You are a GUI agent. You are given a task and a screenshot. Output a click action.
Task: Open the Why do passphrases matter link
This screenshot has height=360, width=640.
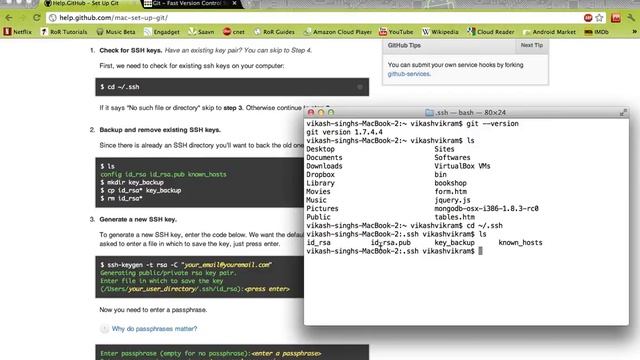154,329
